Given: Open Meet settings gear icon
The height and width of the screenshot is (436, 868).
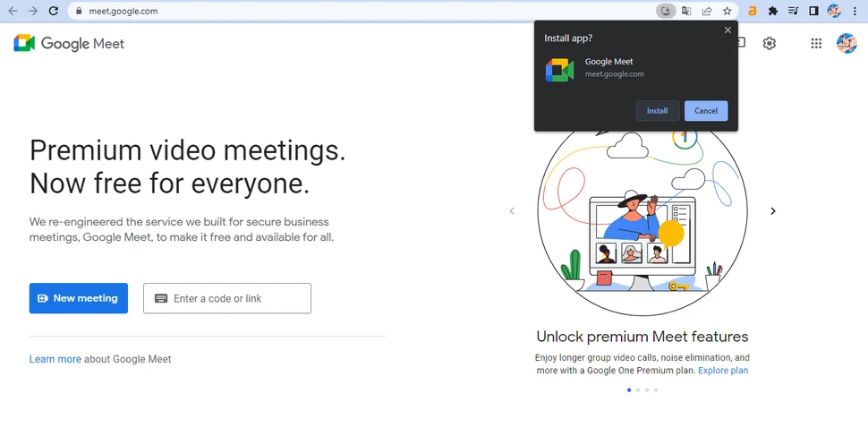Looking at the screenshot, I should pos(769,43).
